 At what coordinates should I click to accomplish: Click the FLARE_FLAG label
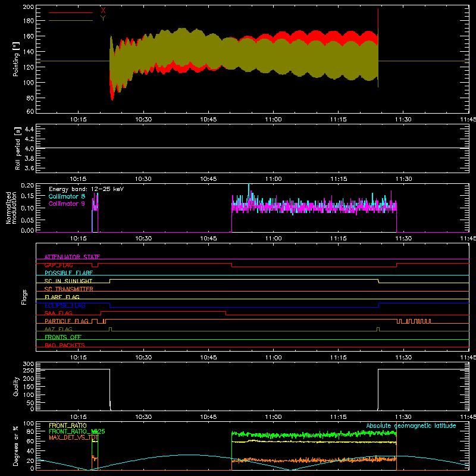click(62, 297)
